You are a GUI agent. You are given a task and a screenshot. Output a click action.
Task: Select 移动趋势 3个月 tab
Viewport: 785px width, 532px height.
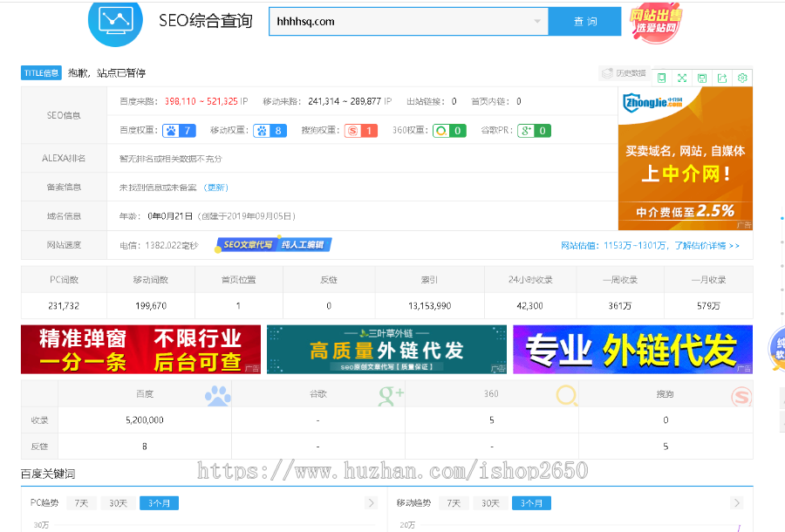pos(532,503)
